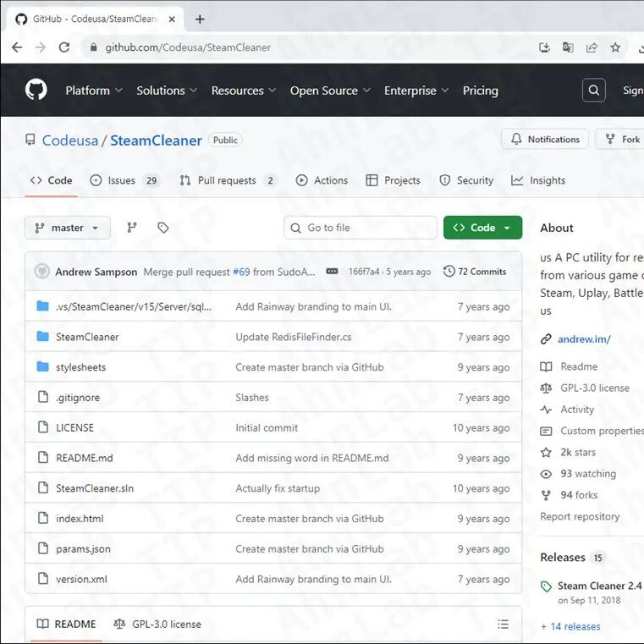This screenshot has width=644, height=644.
Task: Expand the Resources menu
Action: [x=243, y=91]
